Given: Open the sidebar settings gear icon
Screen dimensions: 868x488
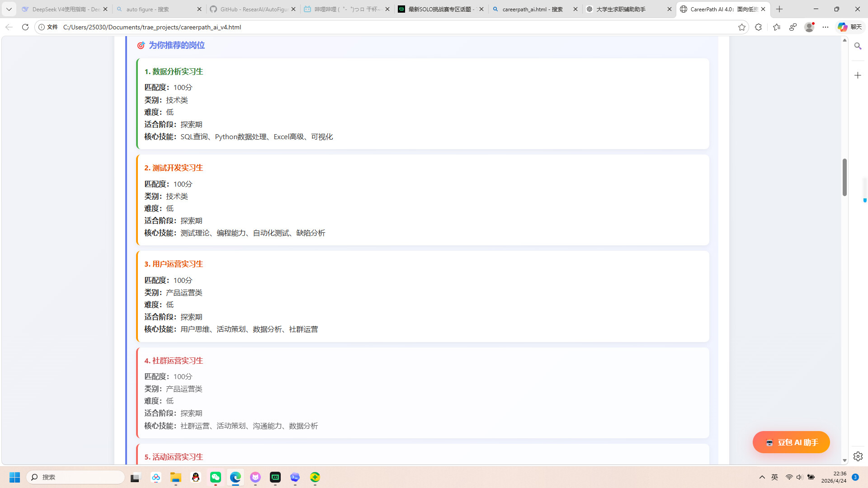Looking at the screenshot, I should pyautogui.click(x=858, y=456).
